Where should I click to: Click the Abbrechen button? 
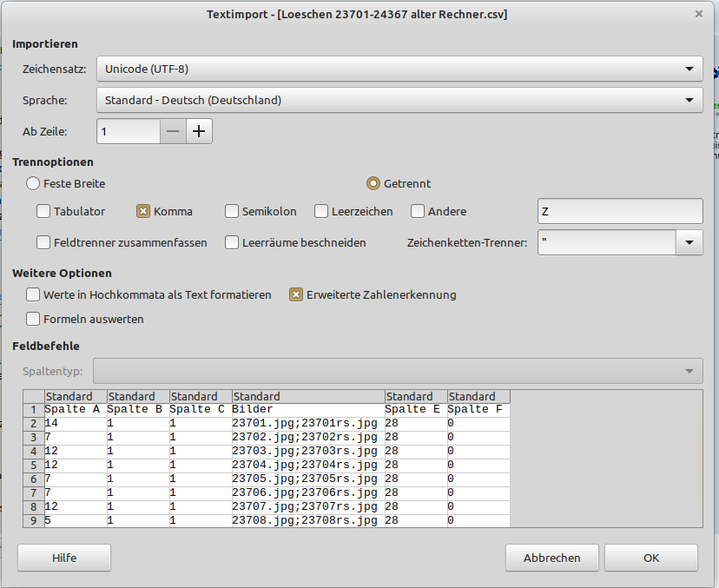pos(551,558)
